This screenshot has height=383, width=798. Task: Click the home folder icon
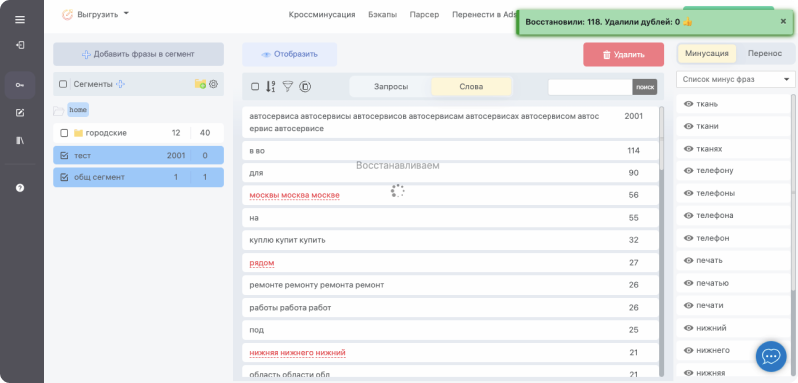click(x=59, y=110)
